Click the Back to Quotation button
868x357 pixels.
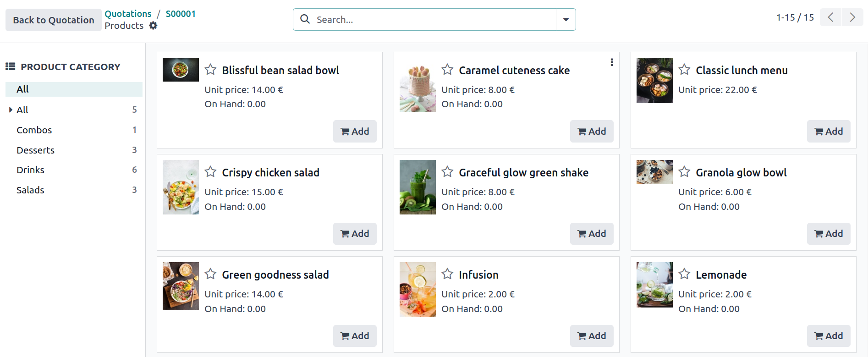click(53, 20)
